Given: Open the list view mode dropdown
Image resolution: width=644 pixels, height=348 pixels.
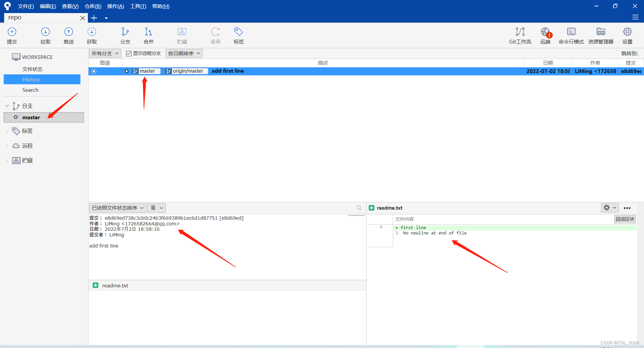Looking at the screenshot, I should pos(157,208).
